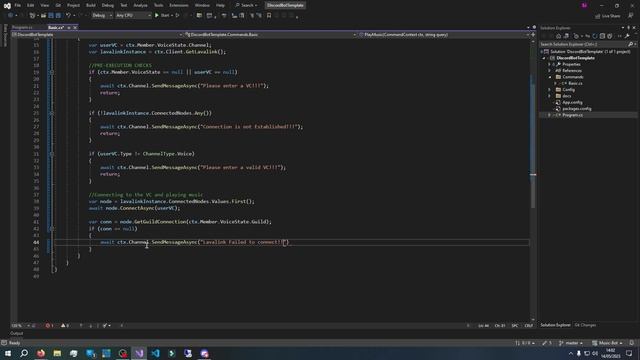The width and height of the screenshot is (640, 360).
Task: Open the Help menu
Action: point(220,5)
